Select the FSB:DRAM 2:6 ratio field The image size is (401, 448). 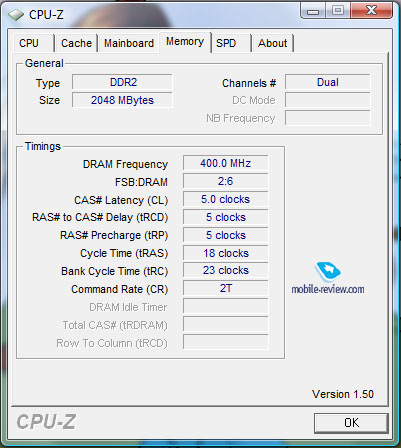click(225, 181)
